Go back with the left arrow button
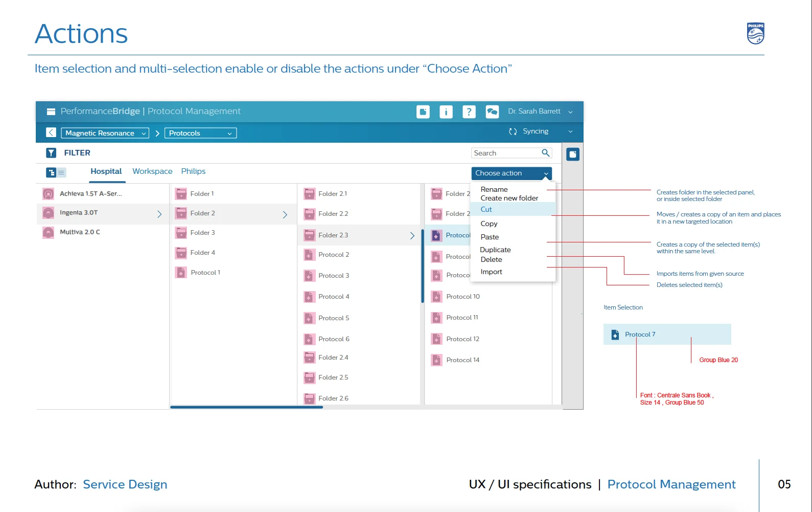 click(51, 132)
